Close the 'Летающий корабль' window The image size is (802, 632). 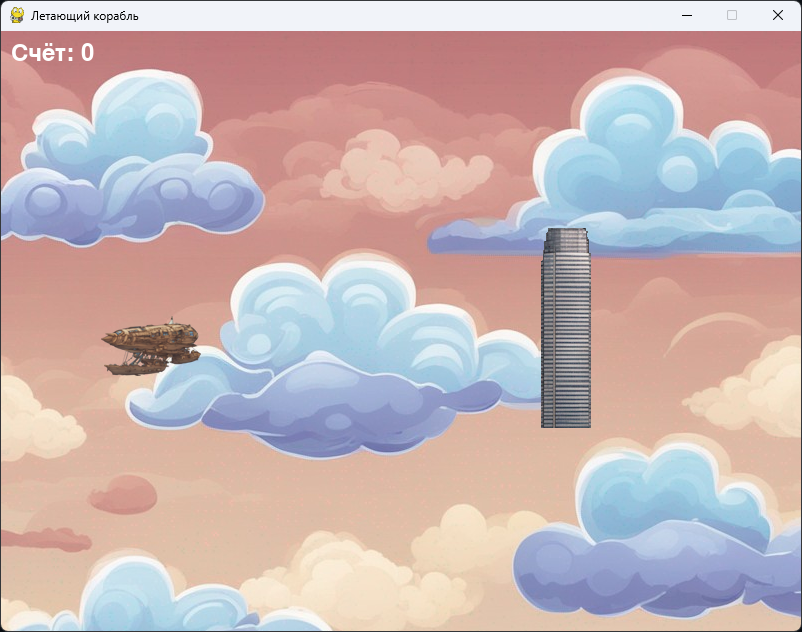point(778,15)
